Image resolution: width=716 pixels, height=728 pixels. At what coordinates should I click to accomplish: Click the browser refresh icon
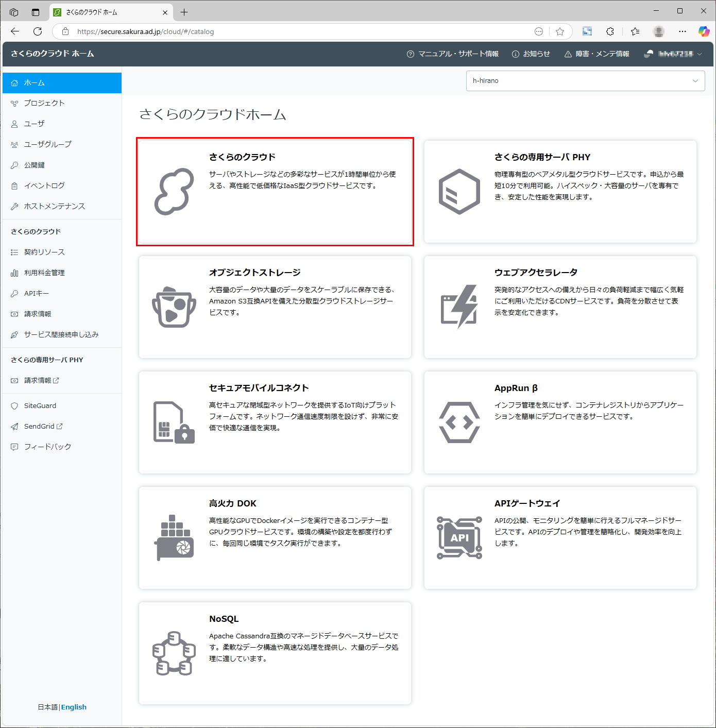tap(38, 31)
